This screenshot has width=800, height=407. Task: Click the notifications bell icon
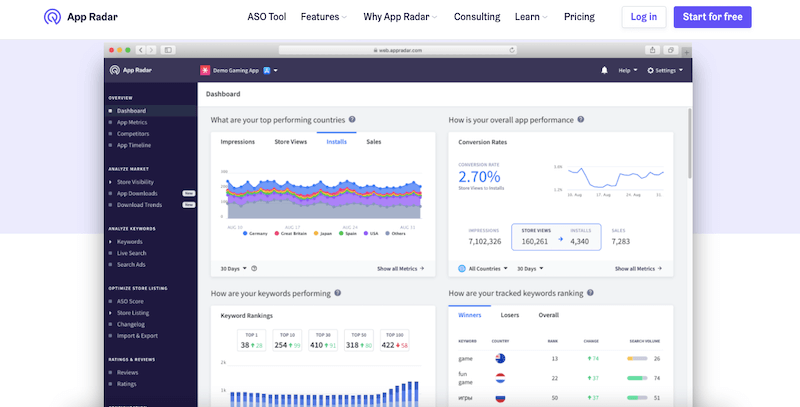pyautogui.click(x=604, y=70)
